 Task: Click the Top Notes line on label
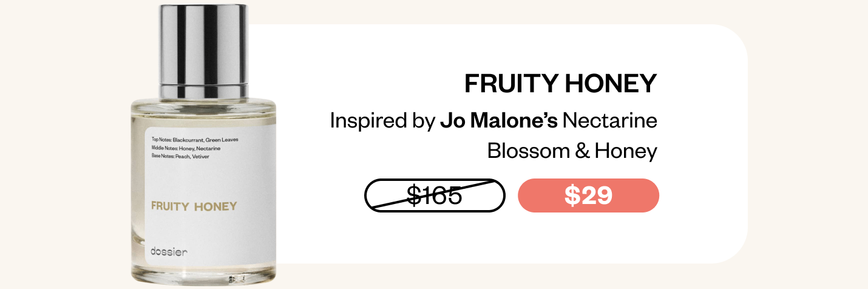[x=195, y=140]
